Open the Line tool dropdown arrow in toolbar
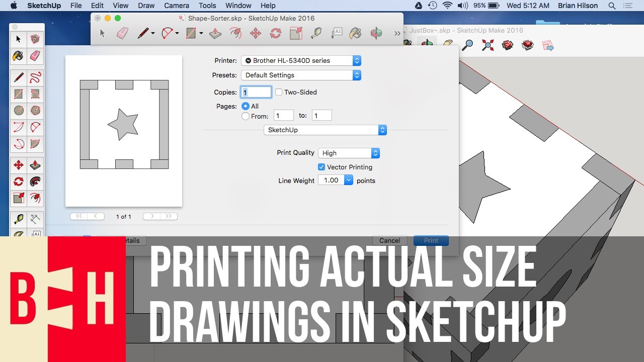 153,34
